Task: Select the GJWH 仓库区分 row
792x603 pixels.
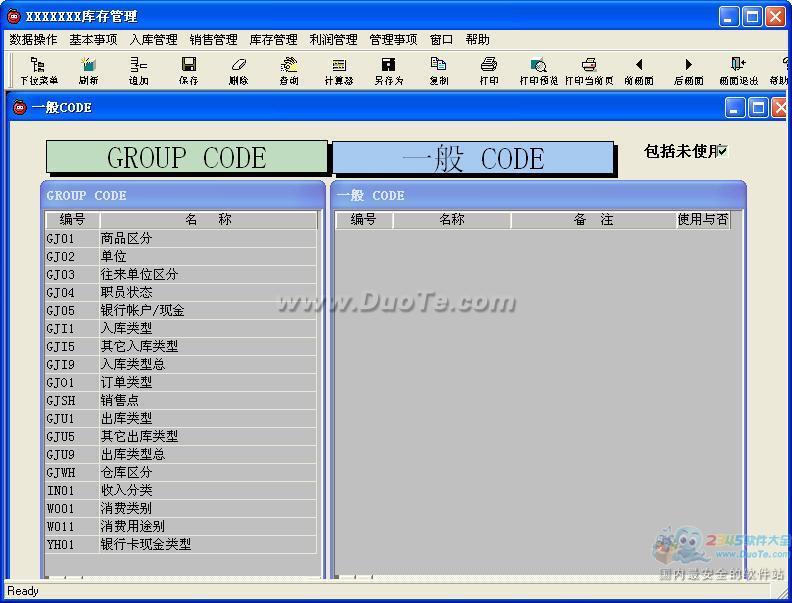Action: click(x=181, y=473)
